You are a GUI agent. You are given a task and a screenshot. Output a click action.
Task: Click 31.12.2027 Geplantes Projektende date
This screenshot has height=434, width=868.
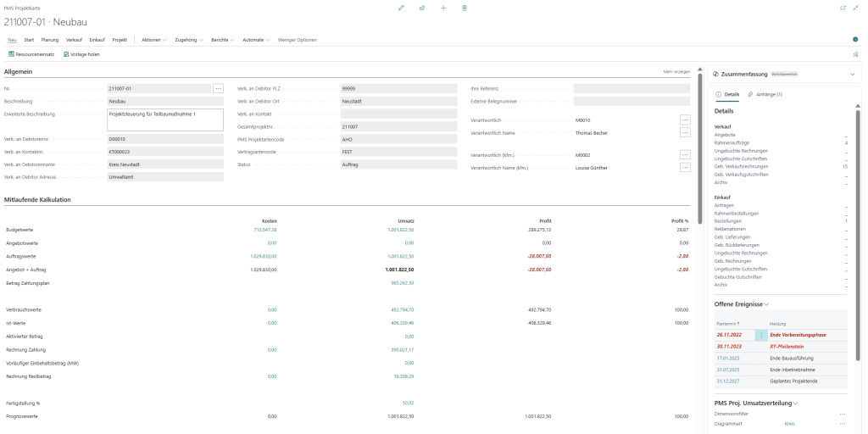(728, 381)
